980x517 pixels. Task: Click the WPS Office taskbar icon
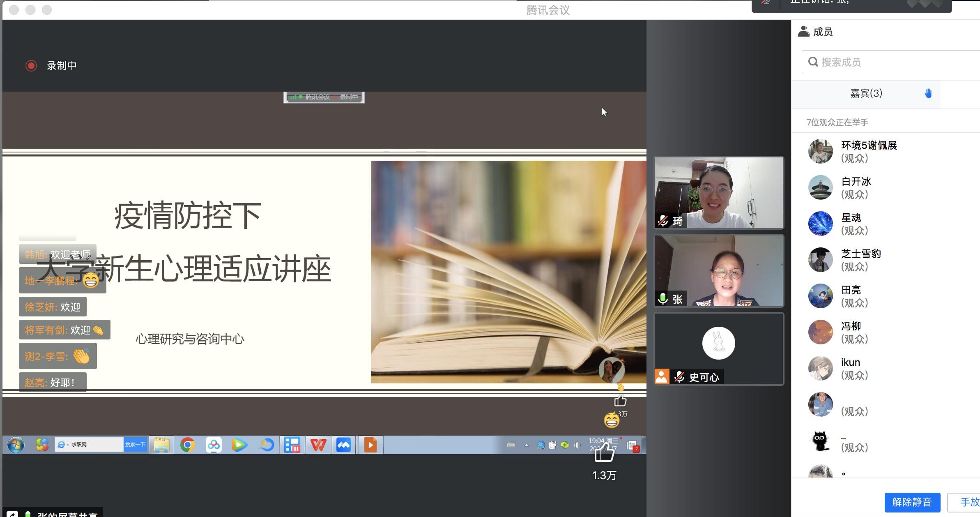pyautogui.click(x=318, y=445)
